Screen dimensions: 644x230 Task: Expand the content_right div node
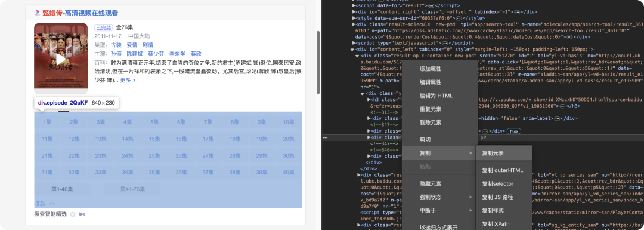tap(353, 12)
